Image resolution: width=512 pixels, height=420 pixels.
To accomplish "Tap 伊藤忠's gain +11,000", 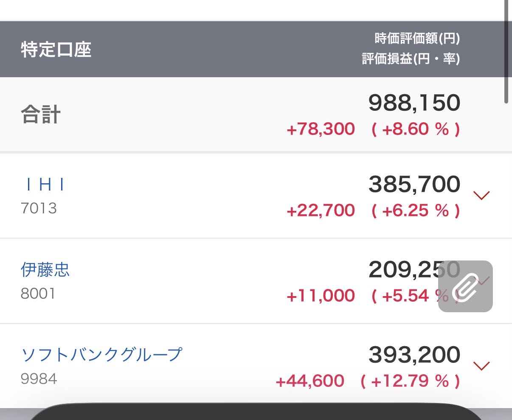I will [321, 296].
